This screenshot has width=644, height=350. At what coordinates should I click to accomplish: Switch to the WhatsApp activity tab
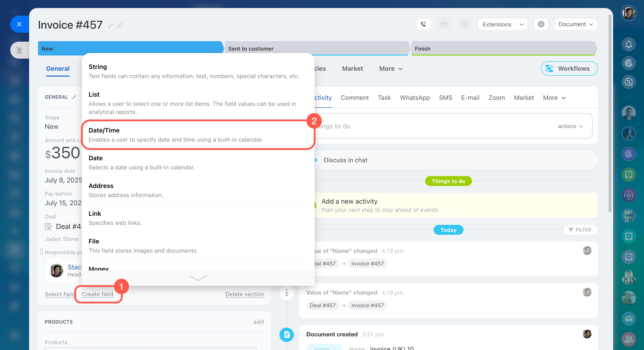coord(415,98)
